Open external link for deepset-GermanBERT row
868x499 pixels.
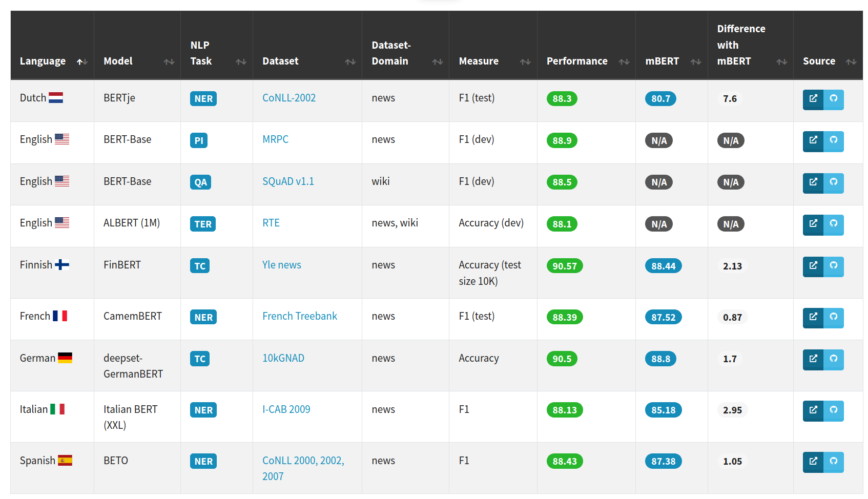pyautogui.click(x=813, y=359)
